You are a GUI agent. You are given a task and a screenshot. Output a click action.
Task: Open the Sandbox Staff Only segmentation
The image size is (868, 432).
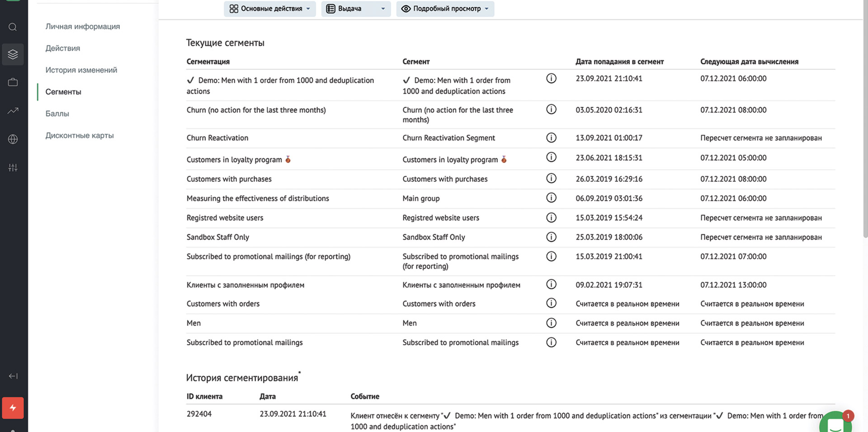[x=218, y=237]
